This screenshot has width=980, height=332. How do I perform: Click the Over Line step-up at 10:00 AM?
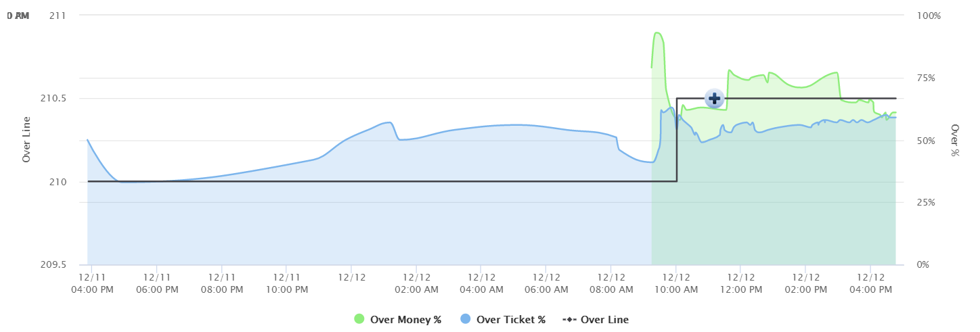677,139
